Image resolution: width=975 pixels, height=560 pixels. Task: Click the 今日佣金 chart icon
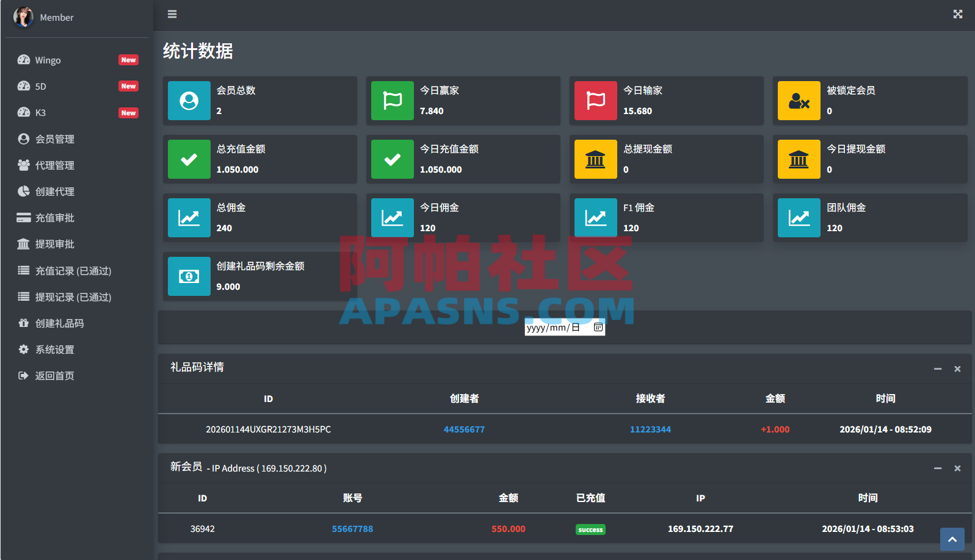[393, 218]
